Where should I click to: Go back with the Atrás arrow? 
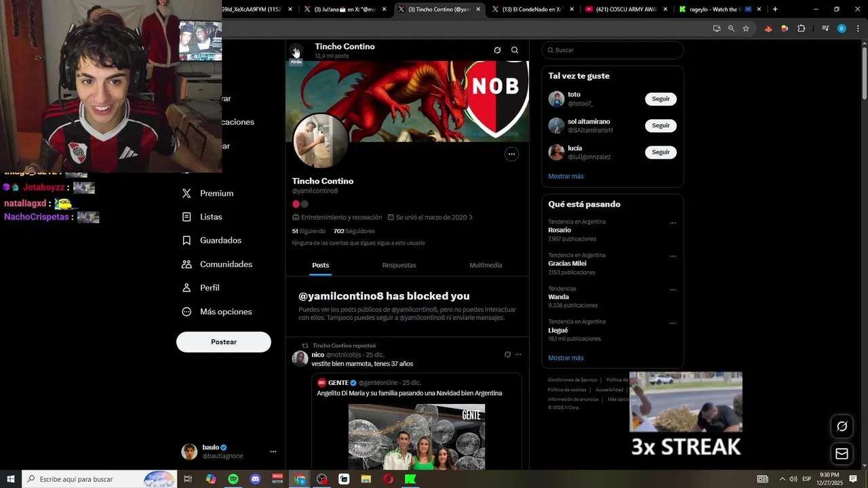point(296,52)
